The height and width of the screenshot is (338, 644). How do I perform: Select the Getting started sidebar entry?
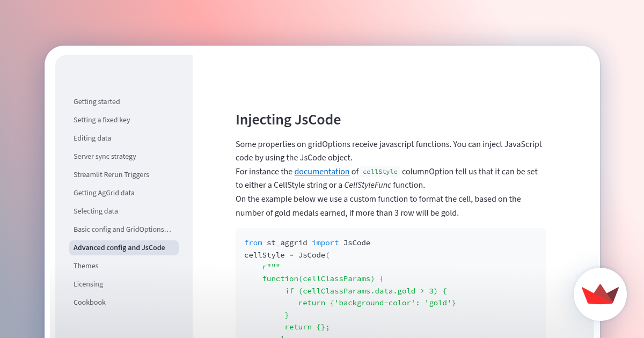coord(97,101)
